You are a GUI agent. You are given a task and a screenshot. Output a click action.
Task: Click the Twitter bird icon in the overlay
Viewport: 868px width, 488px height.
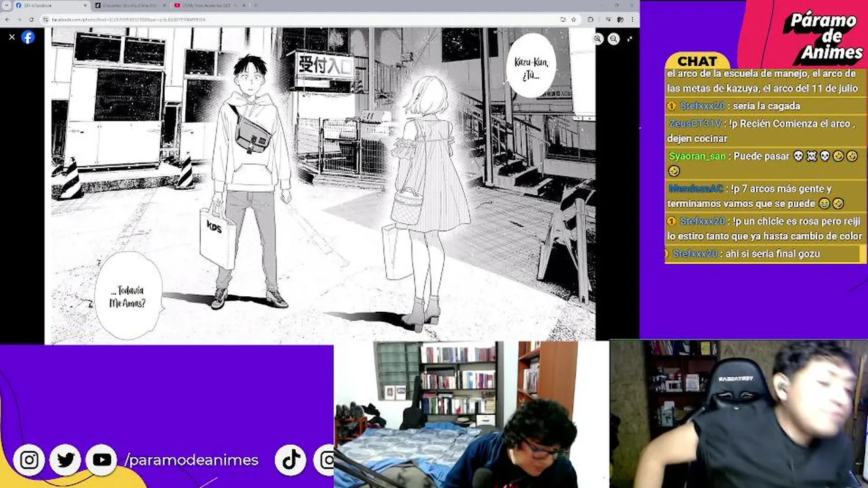click(66, 460)
